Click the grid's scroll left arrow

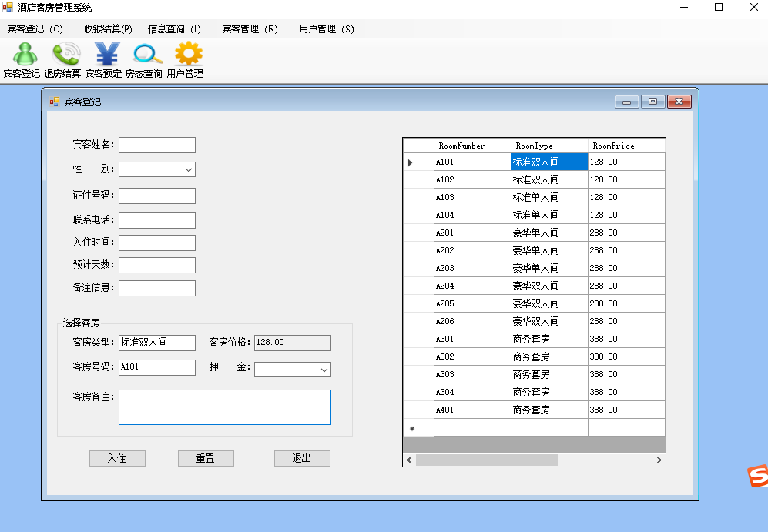pyautogui.click(x=409, y=460)
